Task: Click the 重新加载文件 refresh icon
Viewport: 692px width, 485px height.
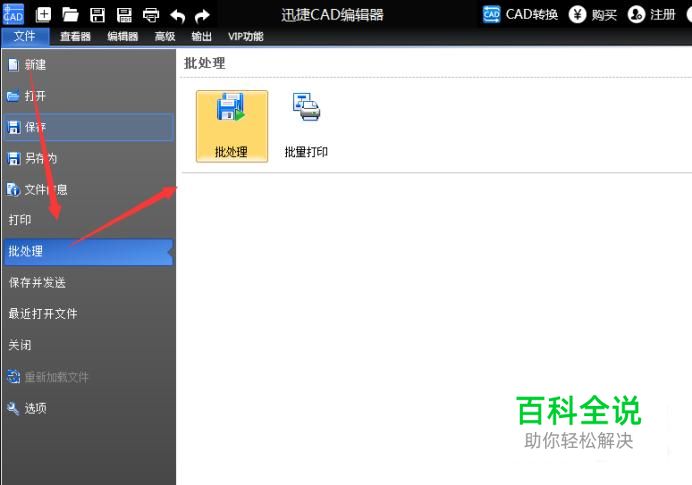Action: pyautogui.click(x=13, y=377)
